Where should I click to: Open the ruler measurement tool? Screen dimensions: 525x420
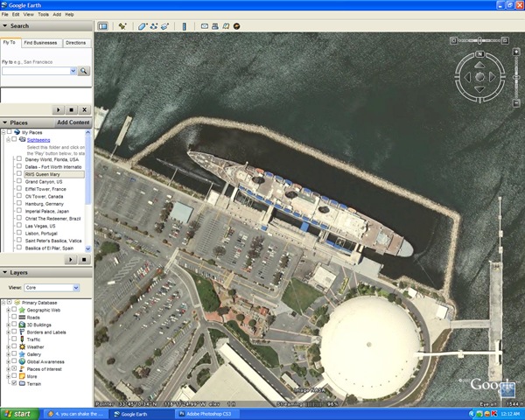[x=185, y=26]
